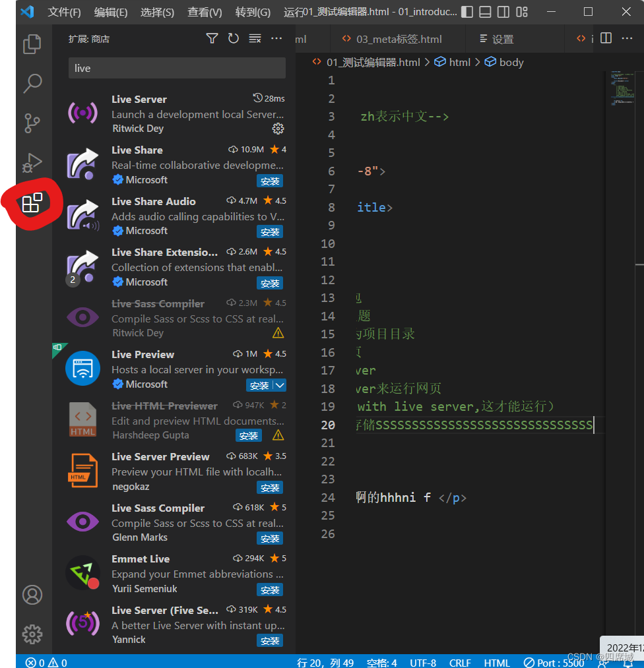
Task: Open Run and Debug panel
Action: [x=32, y=163]
